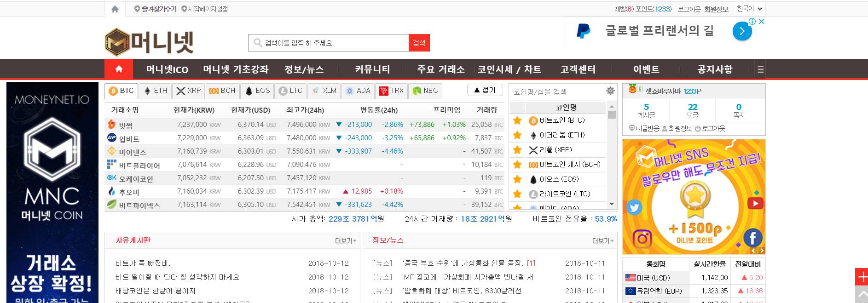Screen dimensions: 868x303
Task: Select the ADA coin tab
Action: [x=358, y=91]
